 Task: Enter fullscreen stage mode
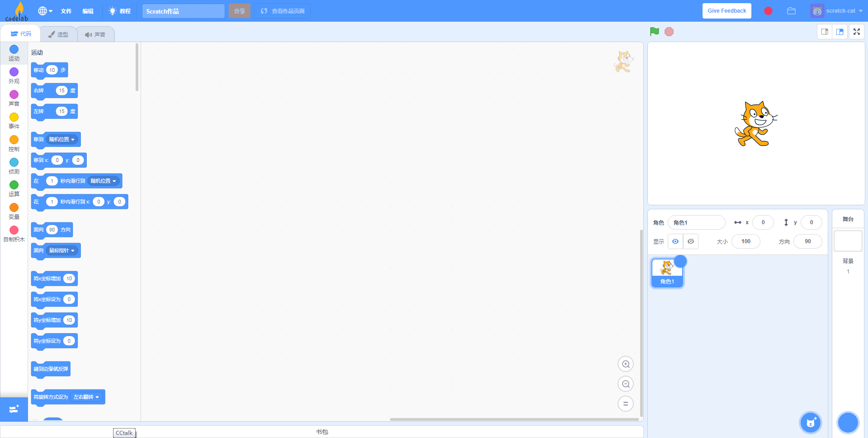pos(857,32)
